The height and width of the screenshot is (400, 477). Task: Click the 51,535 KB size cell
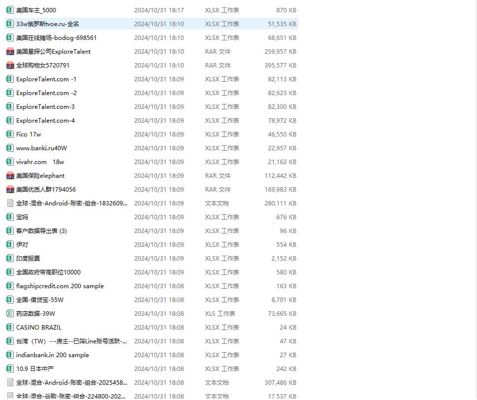pyautogui.click(x=282, y=24)
